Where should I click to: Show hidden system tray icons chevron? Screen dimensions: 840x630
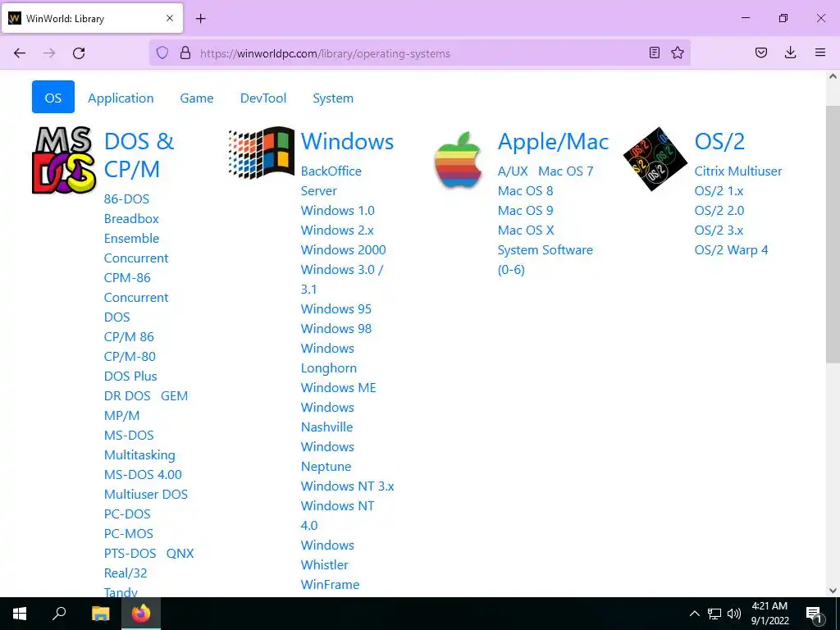coord(694,614)
